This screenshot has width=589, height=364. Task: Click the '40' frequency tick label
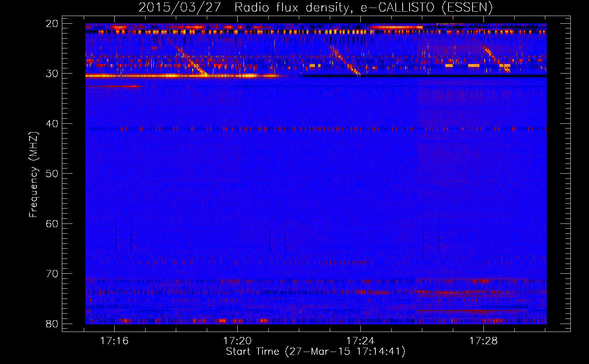52,124
